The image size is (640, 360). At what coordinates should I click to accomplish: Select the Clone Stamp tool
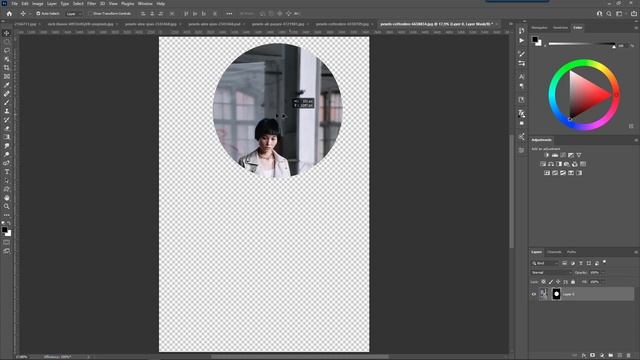pos(7,111)
